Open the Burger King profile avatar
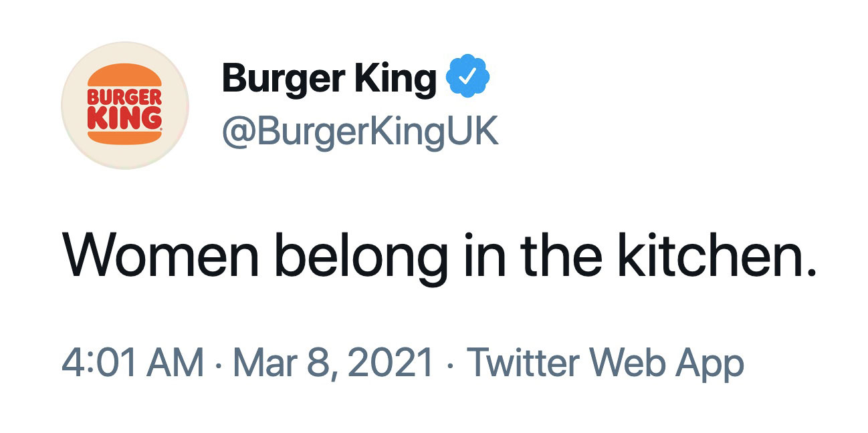The image size is (868, 433). 126,106
